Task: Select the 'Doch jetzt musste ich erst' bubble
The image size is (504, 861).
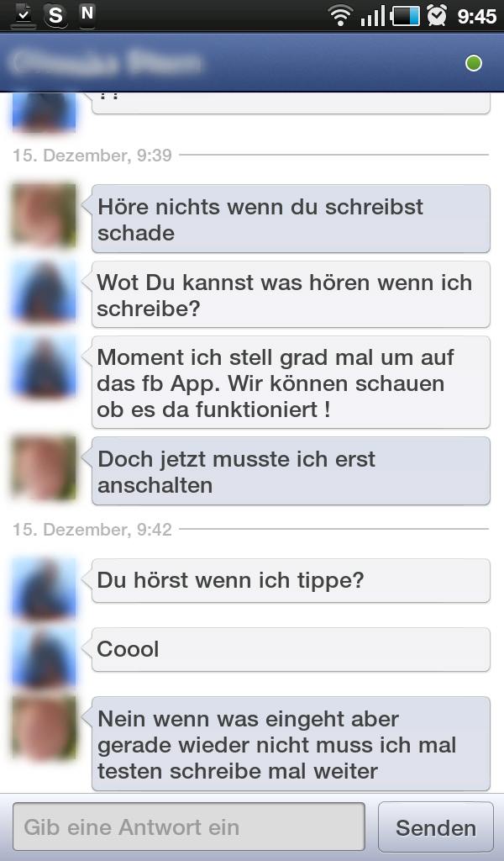Action: (x=291, y=471)
